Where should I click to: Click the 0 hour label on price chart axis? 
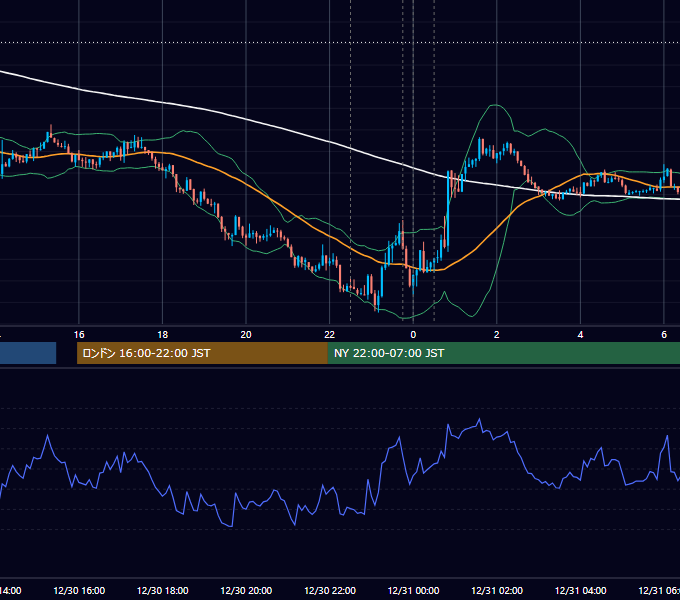[413, 335]
